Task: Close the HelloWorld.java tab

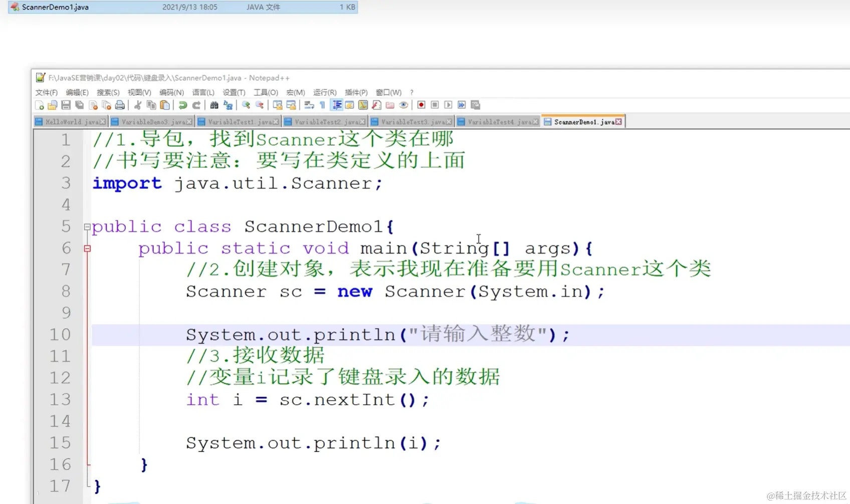Action: pyautogui.click(x=102, y=122)
